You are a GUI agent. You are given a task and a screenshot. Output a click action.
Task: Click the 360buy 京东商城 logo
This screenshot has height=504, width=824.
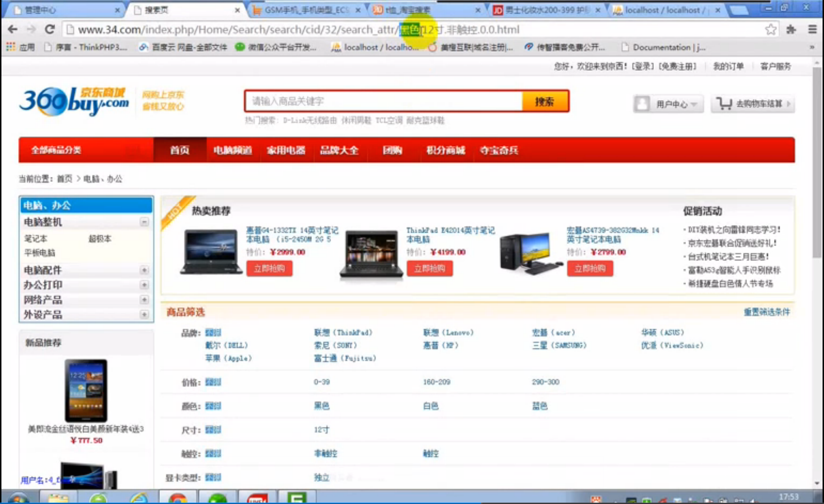coord(74,101)
